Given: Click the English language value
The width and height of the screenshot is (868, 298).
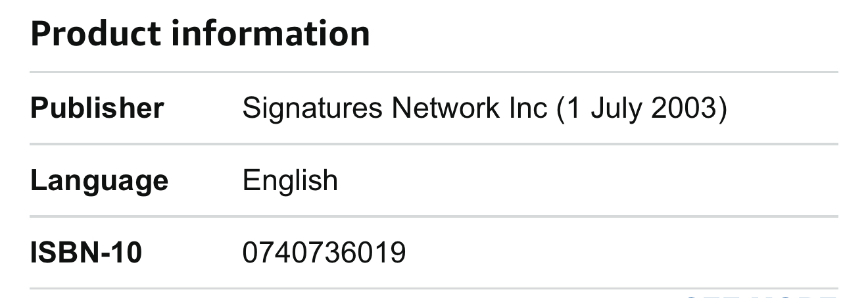Looking at the screenshot, I should click(290, 180).
